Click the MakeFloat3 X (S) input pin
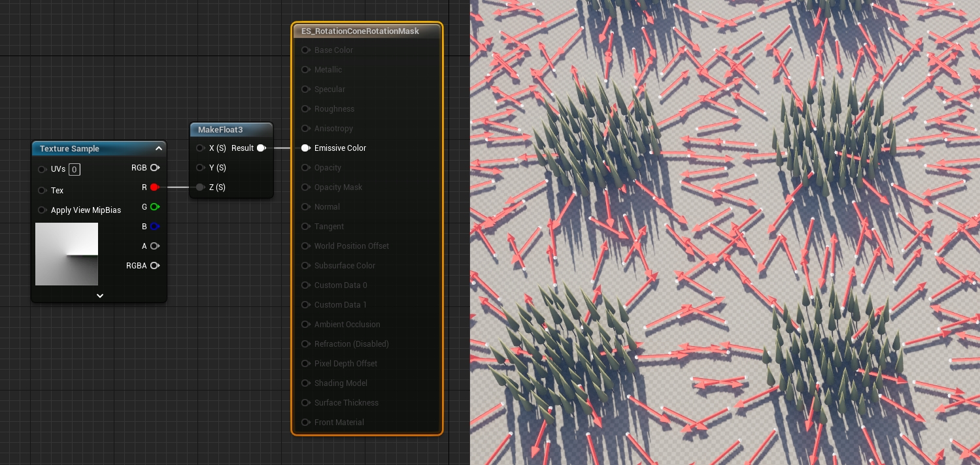980x465 pixels. pyautogui.click(x=200, y=148)
